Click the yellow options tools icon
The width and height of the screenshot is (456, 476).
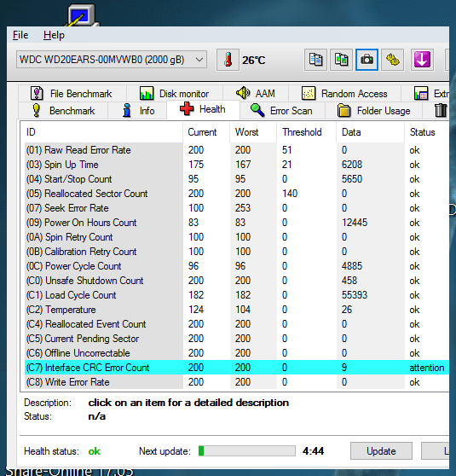click(x=392, y=60)
